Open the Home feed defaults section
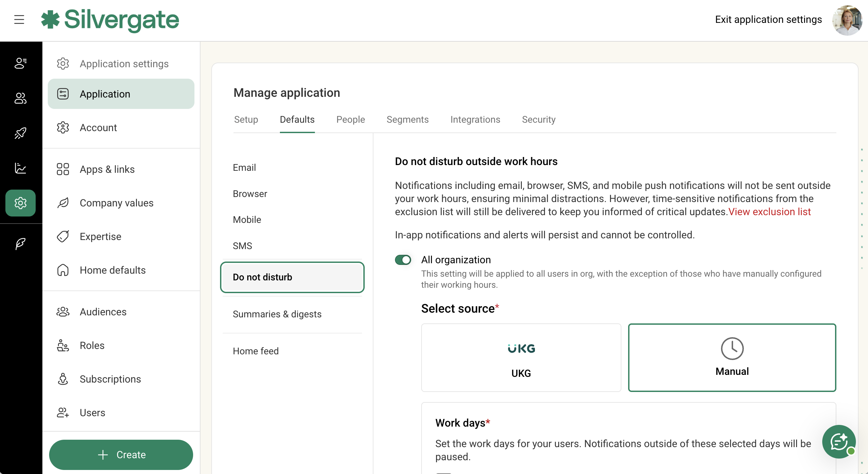This screenshot has height=474, width=868. [x=255, y=351]
